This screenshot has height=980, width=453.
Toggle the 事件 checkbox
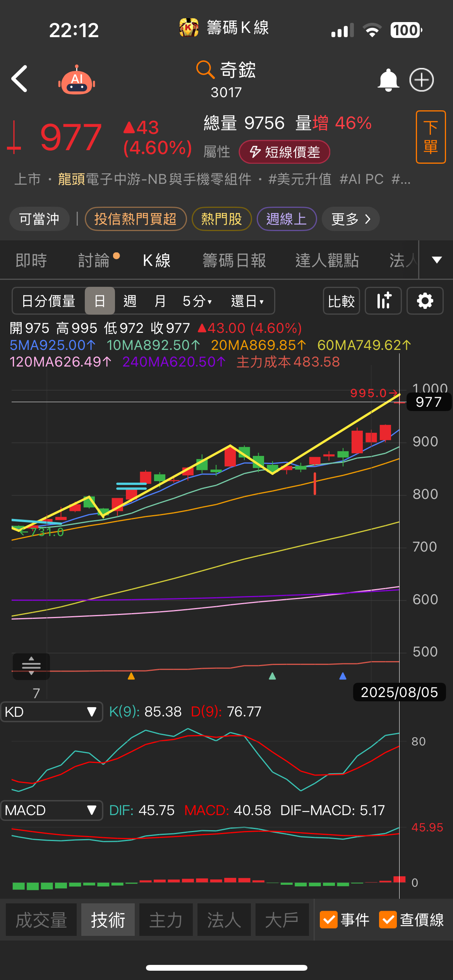tap(329, 920)
